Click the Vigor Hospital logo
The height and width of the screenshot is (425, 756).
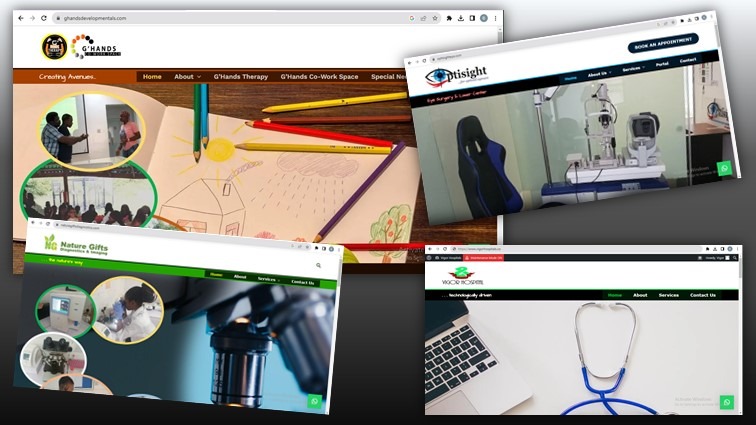(462, 277)
